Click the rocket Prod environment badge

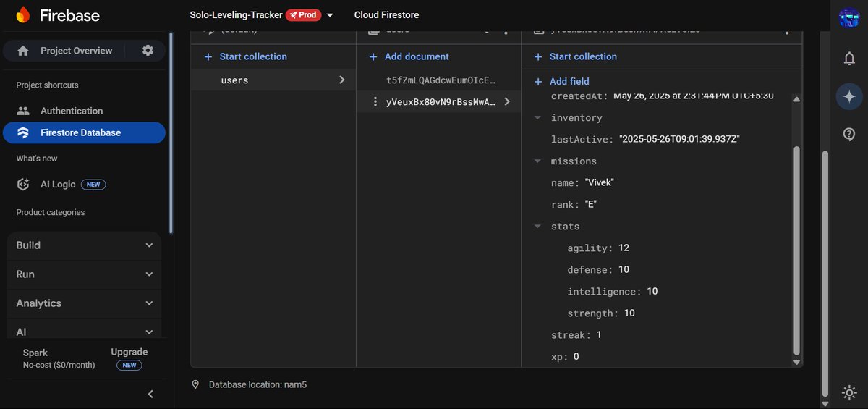pyautogui.click(x=304, y=14)
